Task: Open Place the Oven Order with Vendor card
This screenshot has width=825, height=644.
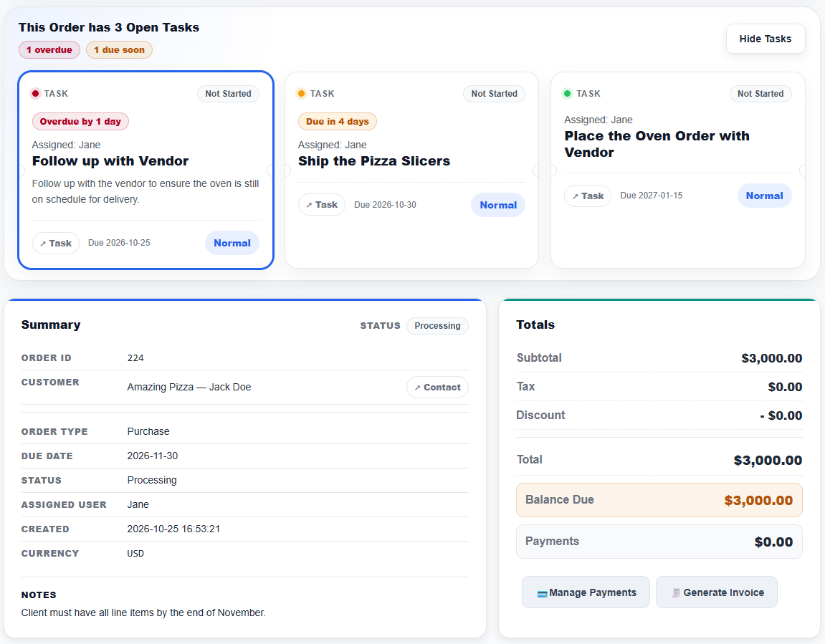Action: 677,170
